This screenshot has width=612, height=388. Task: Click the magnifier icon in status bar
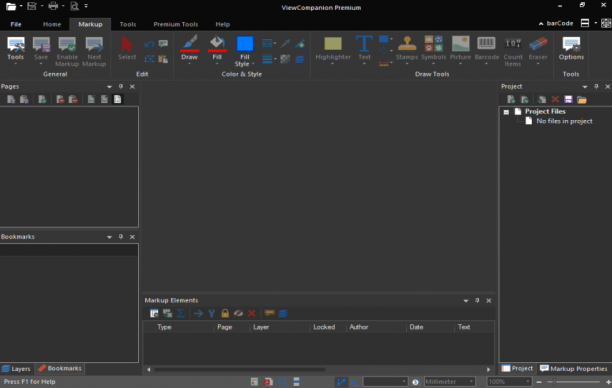(x=283, y=381)
